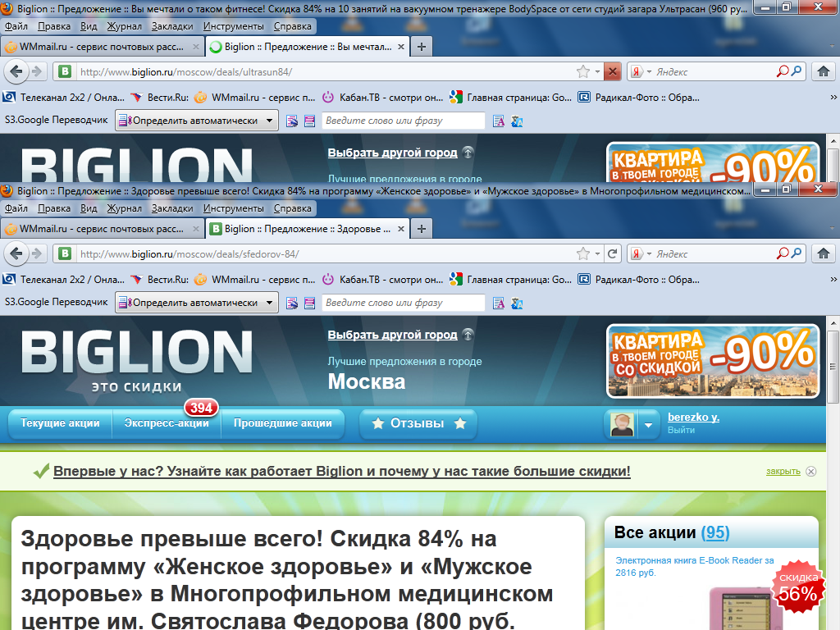The width and height of the screenshot is (840, 630).
Task: Click translate page icon in lower translator toolbar
Action: click(x=517, y=304)
